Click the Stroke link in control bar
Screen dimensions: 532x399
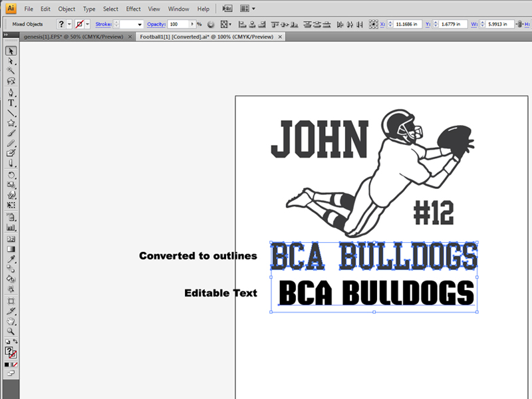tap(104, 24)
